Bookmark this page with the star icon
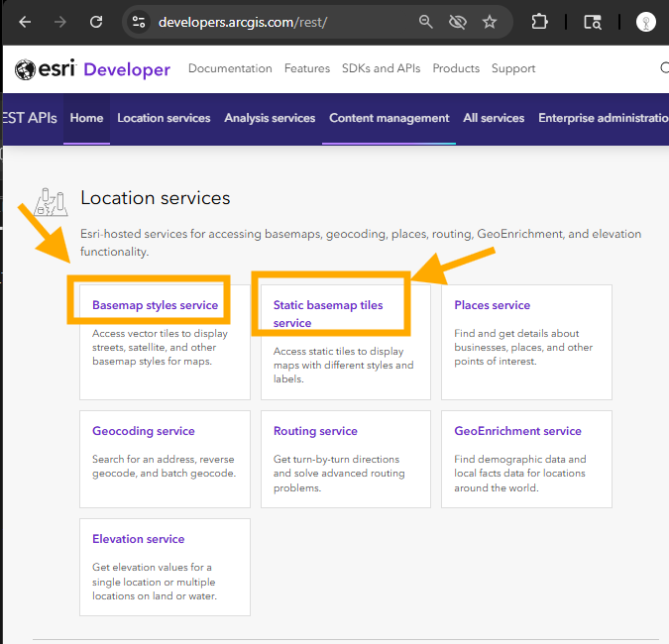Image resolution: width=669 pixels, height=644 pixels. pos(490,22)
